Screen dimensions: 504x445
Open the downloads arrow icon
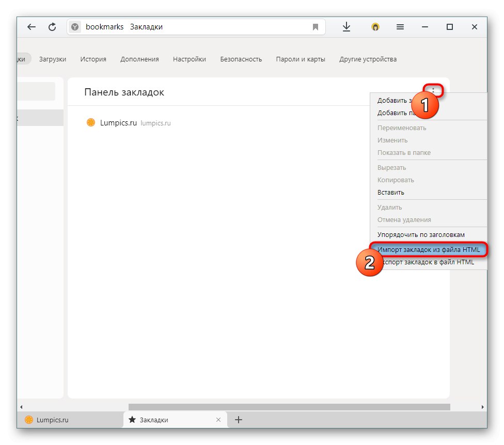tap(346, 27)
